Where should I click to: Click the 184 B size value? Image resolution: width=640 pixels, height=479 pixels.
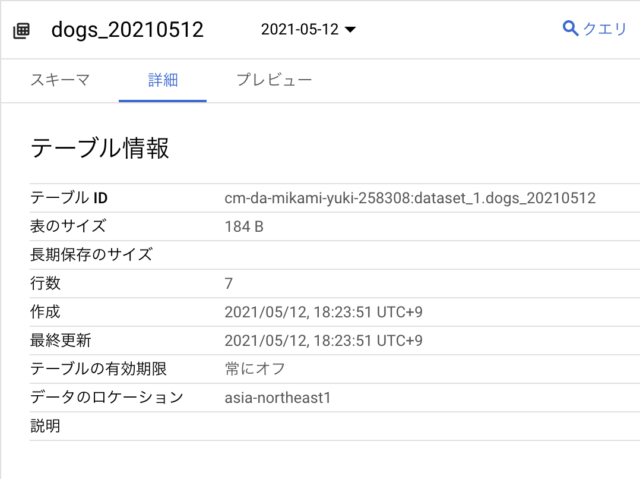[244, 226]
